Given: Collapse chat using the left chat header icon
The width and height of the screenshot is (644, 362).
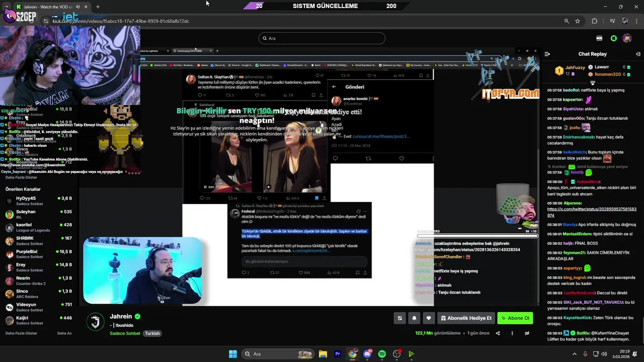Looking at the screenshot, I should (547, 54).
